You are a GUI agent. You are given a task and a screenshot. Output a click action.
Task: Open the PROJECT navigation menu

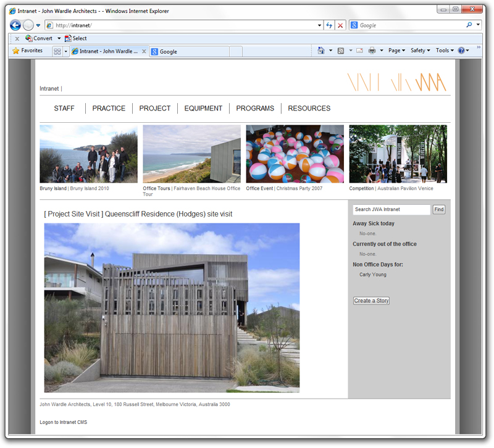[x=155, y=108]
